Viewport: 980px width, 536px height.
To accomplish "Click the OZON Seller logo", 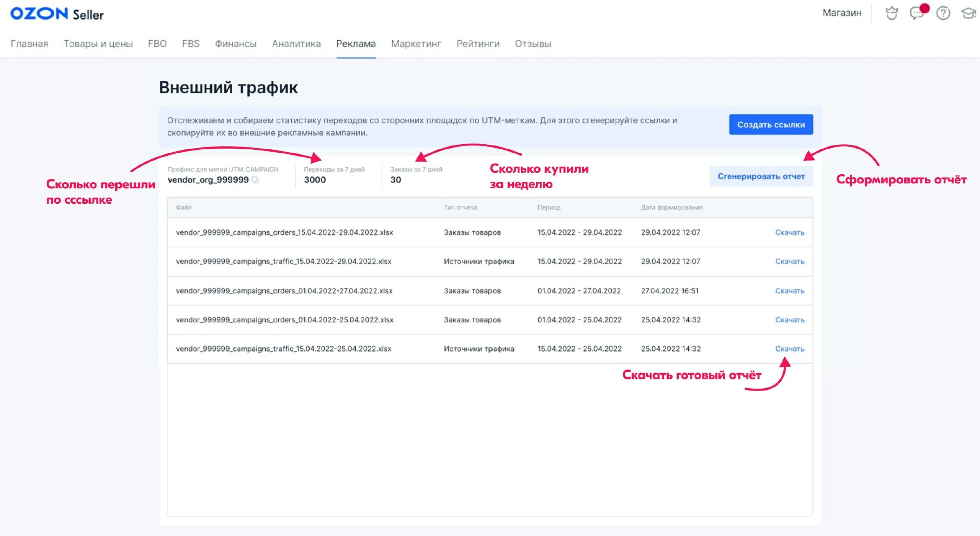I will [57, 14].
